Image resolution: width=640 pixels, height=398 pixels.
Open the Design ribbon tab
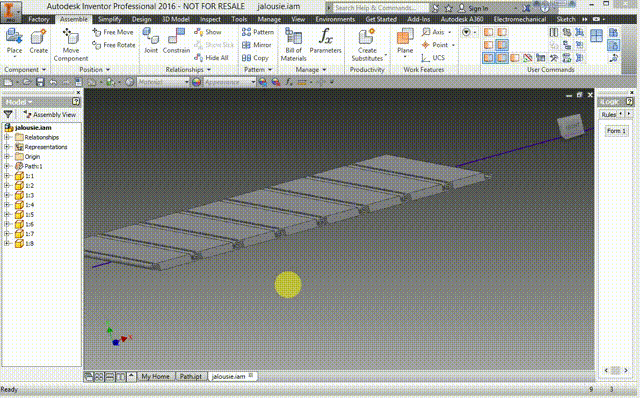click(141, 19)
